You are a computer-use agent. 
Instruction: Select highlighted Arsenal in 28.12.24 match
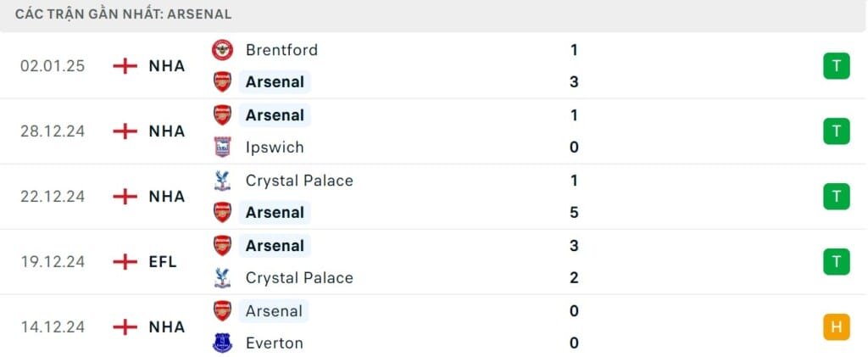(275, 114)
